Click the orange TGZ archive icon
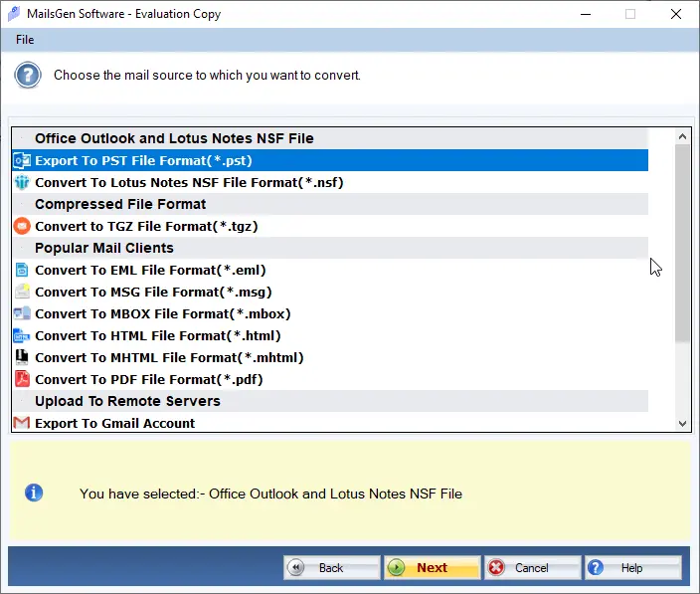 click(22, 226)
